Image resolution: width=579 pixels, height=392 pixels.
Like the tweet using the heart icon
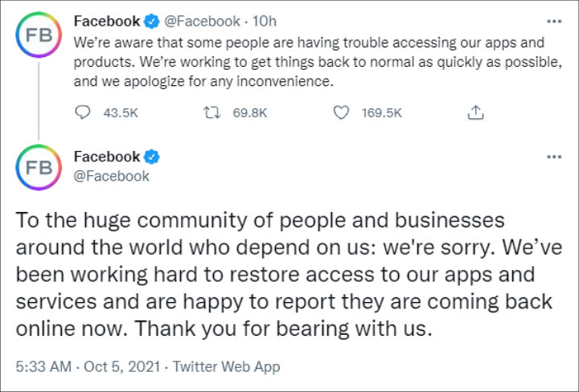pyautogui.click(x=341, y=112)
